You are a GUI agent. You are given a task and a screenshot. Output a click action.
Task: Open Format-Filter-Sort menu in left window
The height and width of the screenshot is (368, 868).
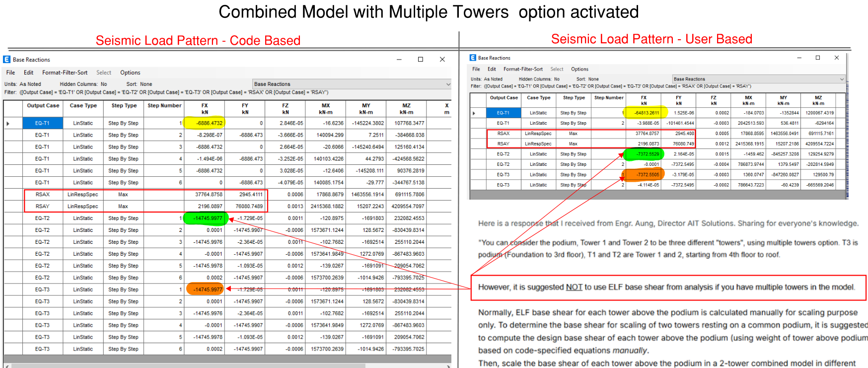click(x=65, y=73)
